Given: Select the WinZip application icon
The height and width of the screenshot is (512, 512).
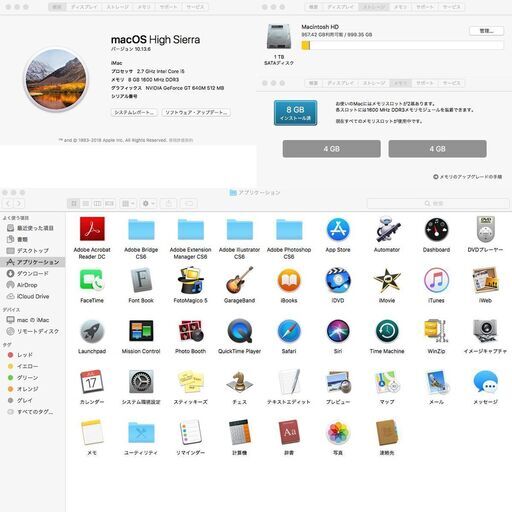Looking at the screenshot, I should pos(436,331).
